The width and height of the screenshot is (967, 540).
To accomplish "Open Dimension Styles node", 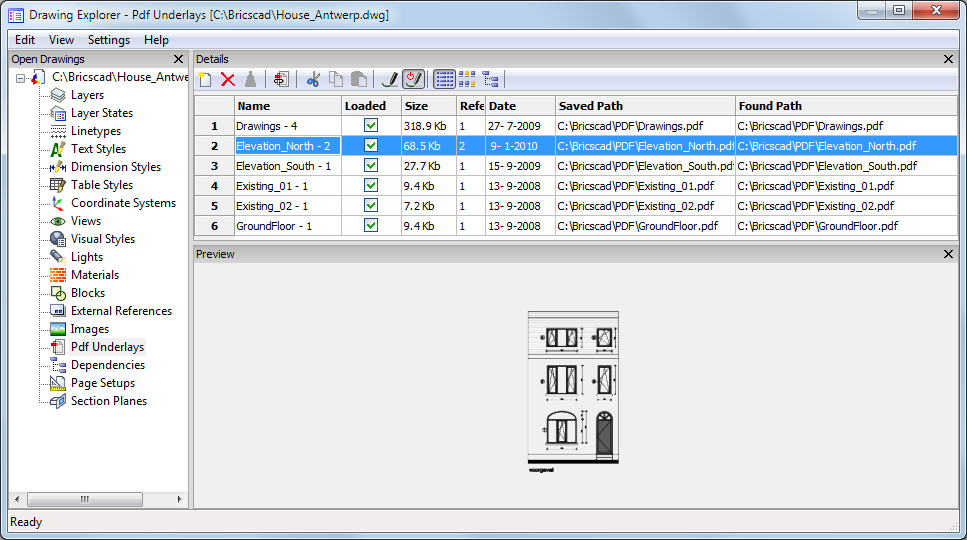I will 115,166.
